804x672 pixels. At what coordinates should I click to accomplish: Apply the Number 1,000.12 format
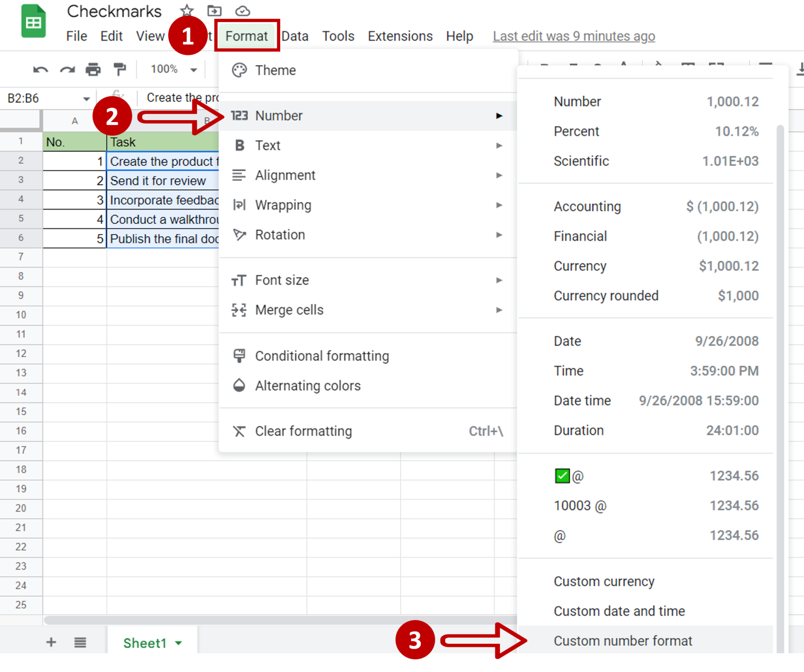[x=646, y=102]
